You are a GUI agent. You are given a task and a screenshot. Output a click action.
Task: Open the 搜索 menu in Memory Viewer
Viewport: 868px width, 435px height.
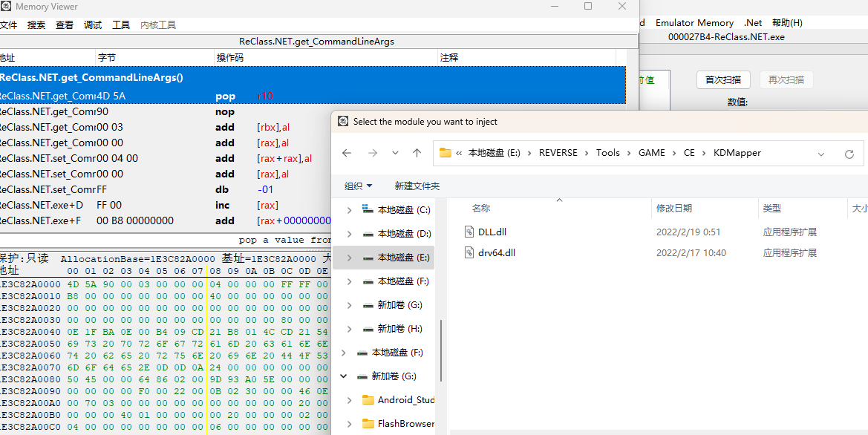click(36, 25)
